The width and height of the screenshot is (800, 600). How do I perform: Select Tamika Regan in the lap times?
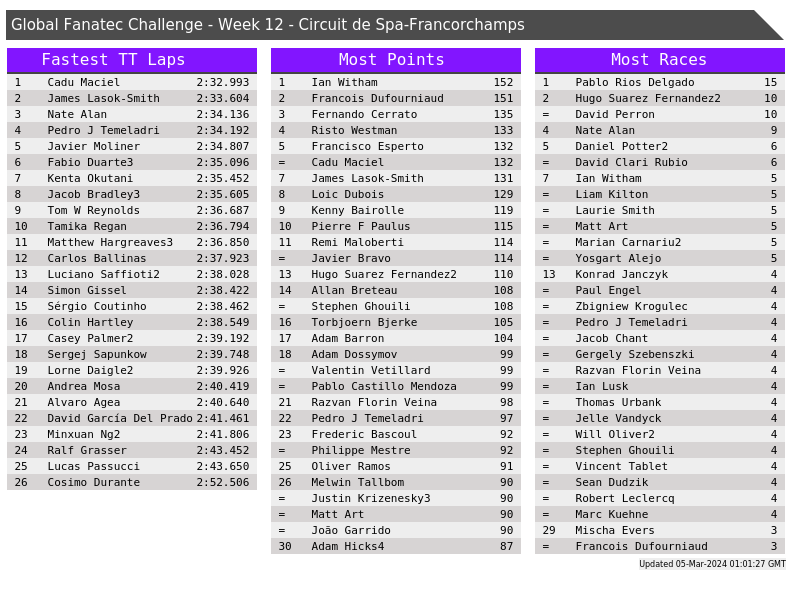click(x=87, y=226)
